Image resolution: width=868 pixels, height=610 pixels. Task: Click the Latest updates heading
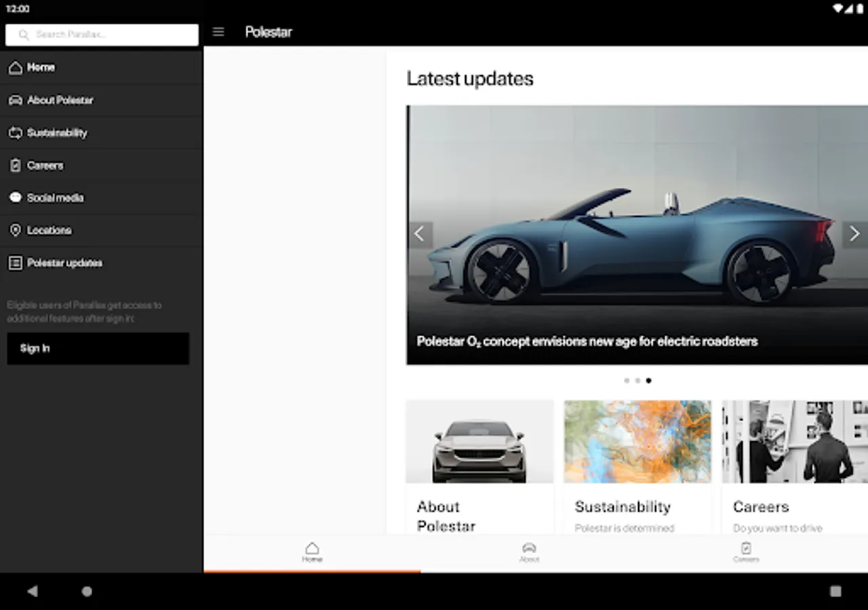click(x=470, y=79)
